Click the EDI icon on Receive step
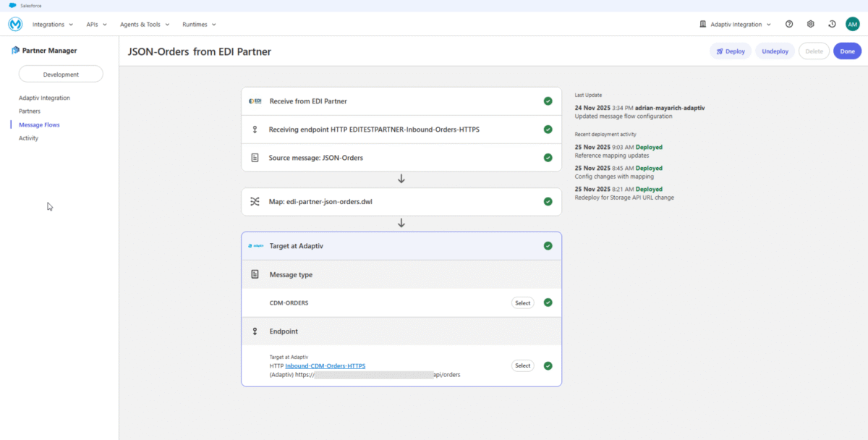868x440 pixels. click(255, 101)
